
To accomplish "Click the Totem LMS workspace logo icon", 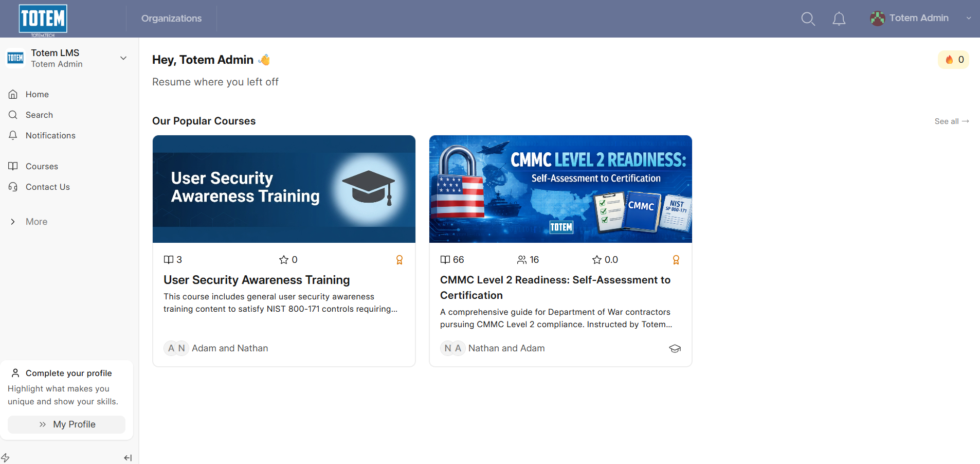I will 15,58.
